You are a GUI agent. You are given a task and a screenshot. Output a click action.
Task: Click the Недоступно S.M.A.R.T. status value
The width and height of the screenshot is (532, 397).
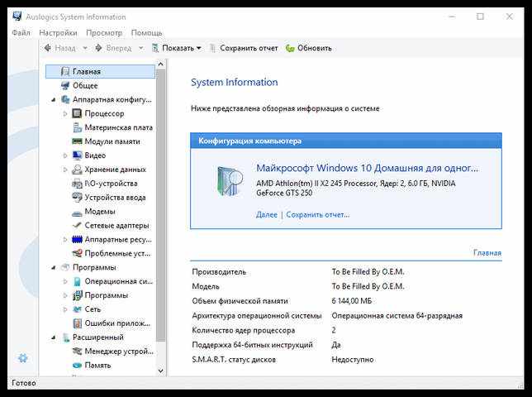coord(353,359)
